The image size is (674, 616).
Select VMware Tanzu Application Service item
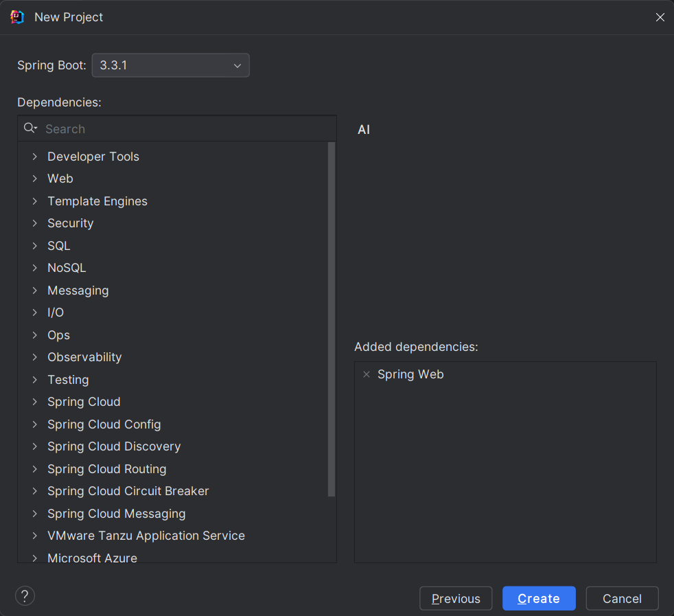[146, 536]
